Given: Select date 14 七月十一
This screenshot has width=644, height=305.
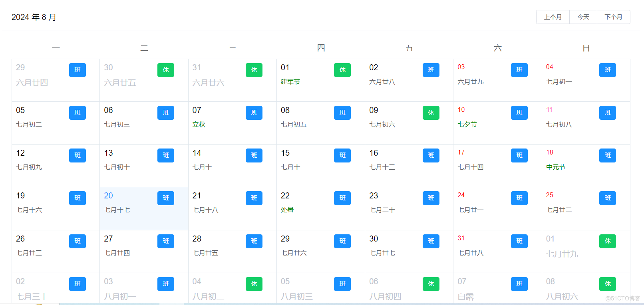Looking at the screenshot, I should click(x=232, y=166).
